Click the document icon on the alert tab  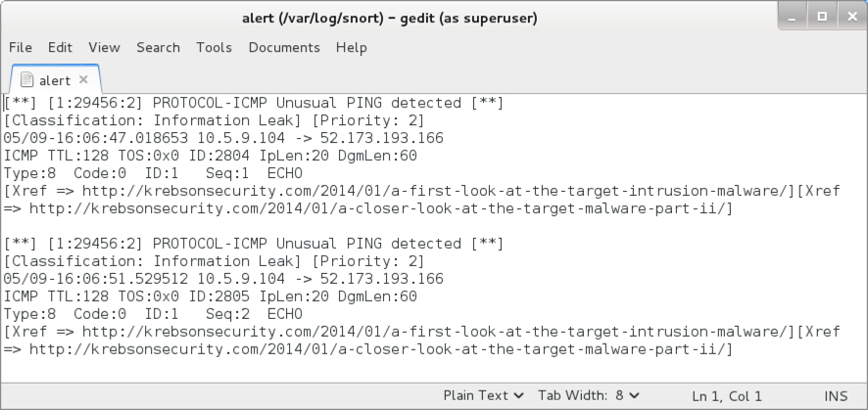pos(26,80)
